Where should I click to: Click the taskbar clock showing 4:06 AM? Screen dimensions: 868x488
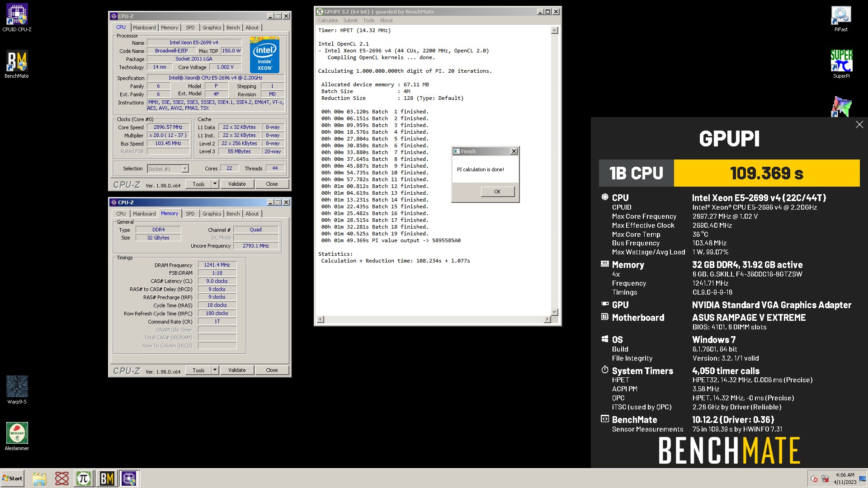pyautogui.click(x=845, y=479)
